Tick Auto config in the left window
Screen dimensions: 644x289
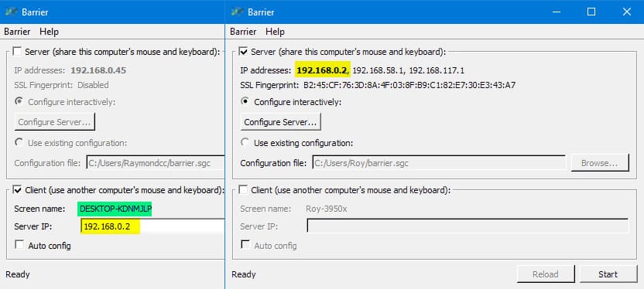coord(19,245)
